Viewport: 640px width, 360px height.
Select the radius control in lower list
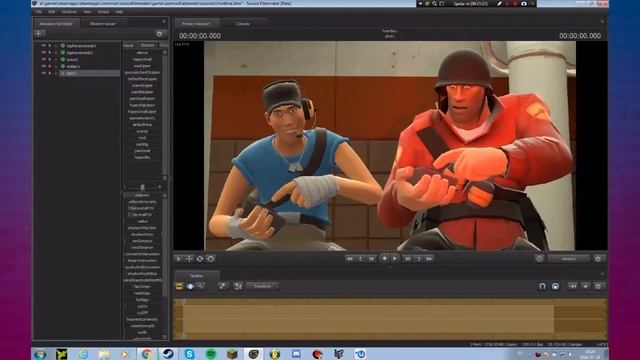tap(142, 221)
